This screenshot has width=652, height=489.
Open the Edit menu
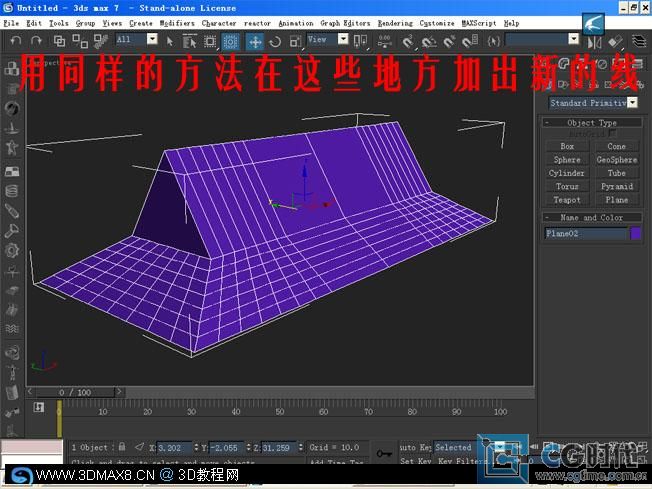(34, 23)
